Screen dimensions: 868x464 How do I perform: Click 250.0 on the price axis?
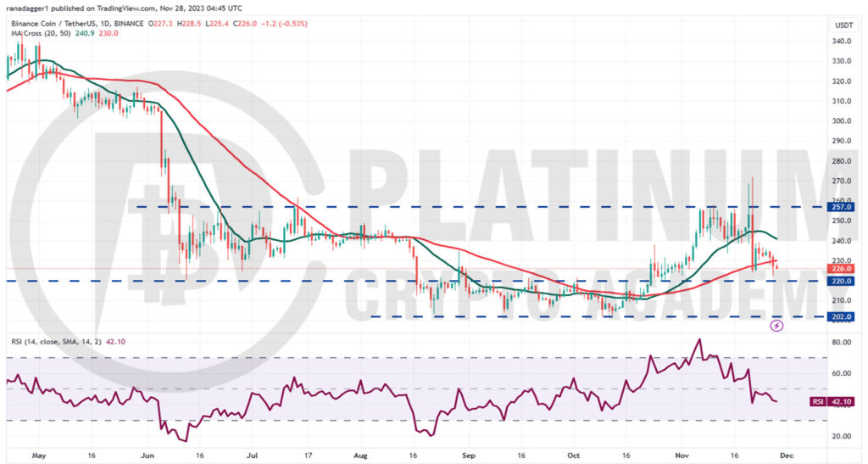[x=842, y=221]
